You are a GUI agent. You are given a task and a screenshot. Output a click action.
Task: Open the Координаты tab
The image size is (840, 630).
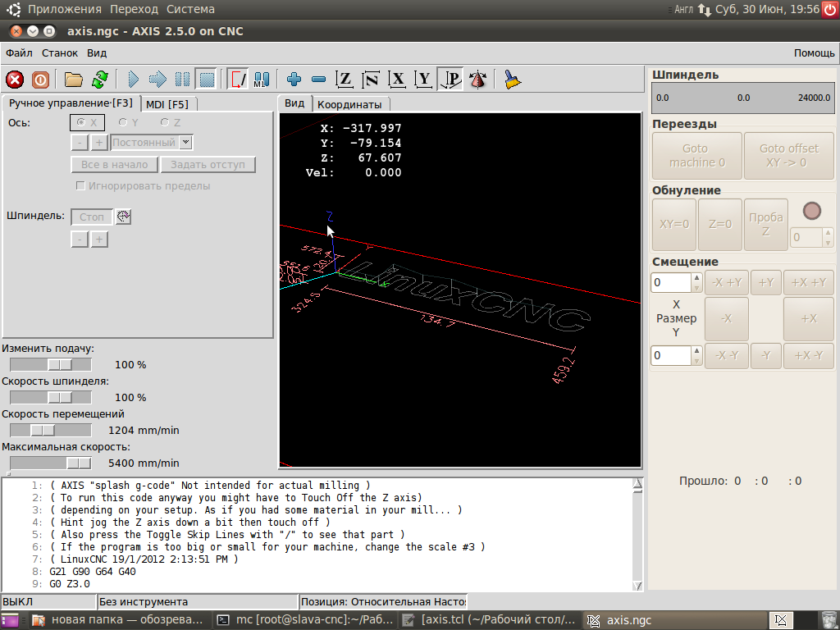coord(349,104)
